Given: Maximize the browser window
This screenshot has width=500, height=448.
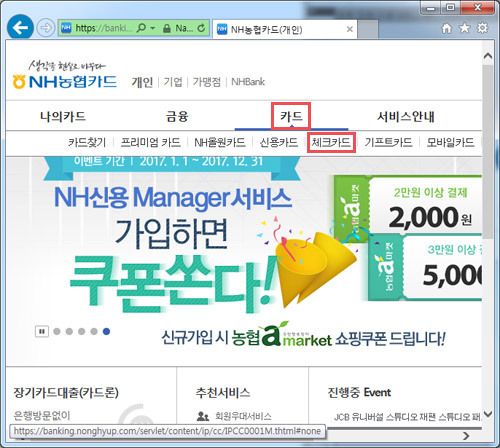Looking at the screenshot, I should point(451,8).
